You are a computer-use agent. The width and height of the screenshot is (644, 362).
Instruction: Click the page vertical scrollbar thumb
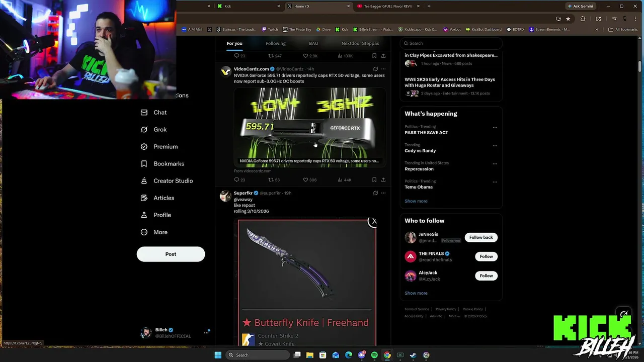pos(640,66)
